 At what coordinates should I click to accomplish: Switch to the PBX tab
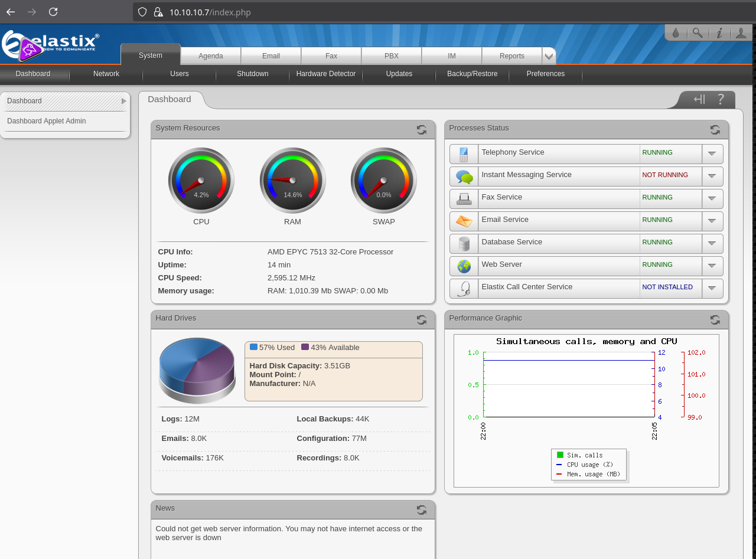pyautogui.click(x=391, y=55)
